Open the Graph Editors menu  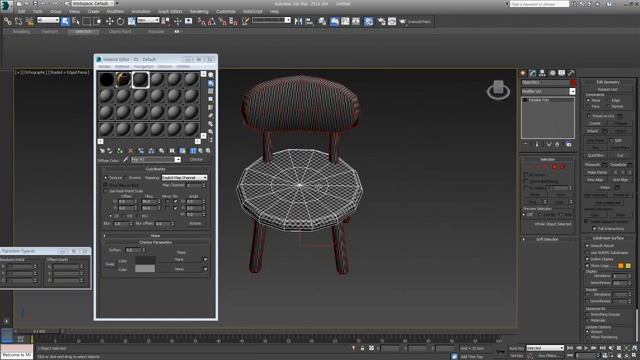click(170, 11)
